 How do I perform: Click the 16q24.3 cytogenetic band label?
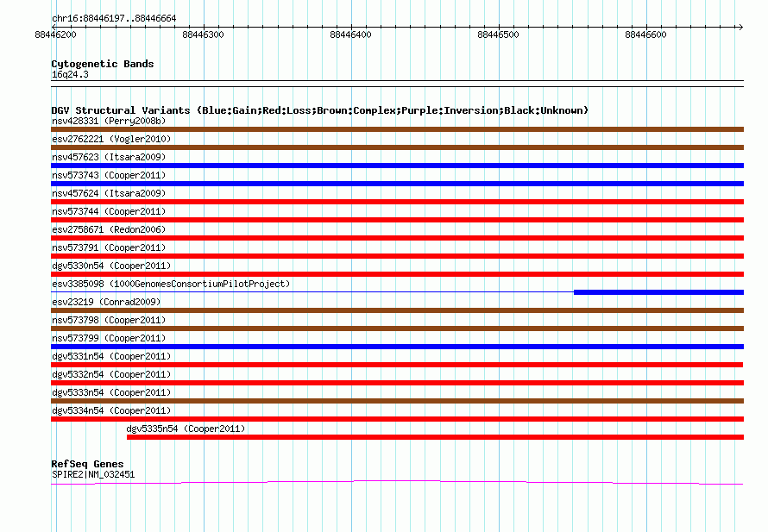(x=70, y=74)
